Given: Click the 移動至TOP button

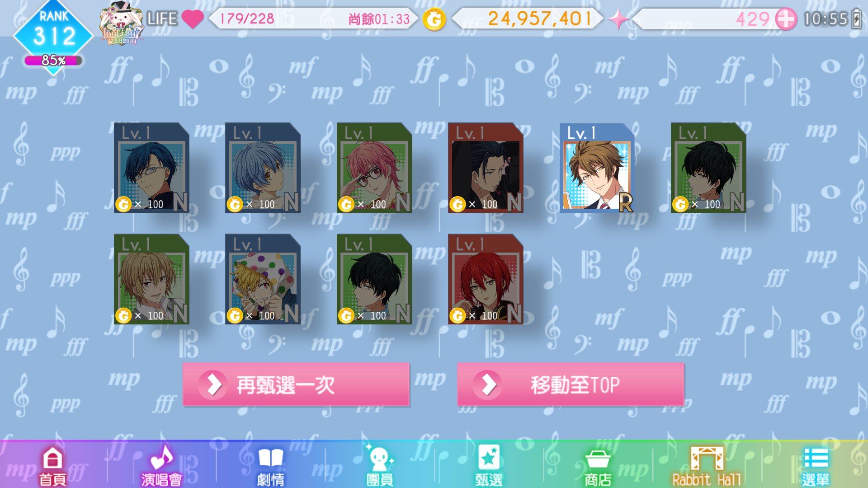Looking at the screenshot, I should pos(571,385).
